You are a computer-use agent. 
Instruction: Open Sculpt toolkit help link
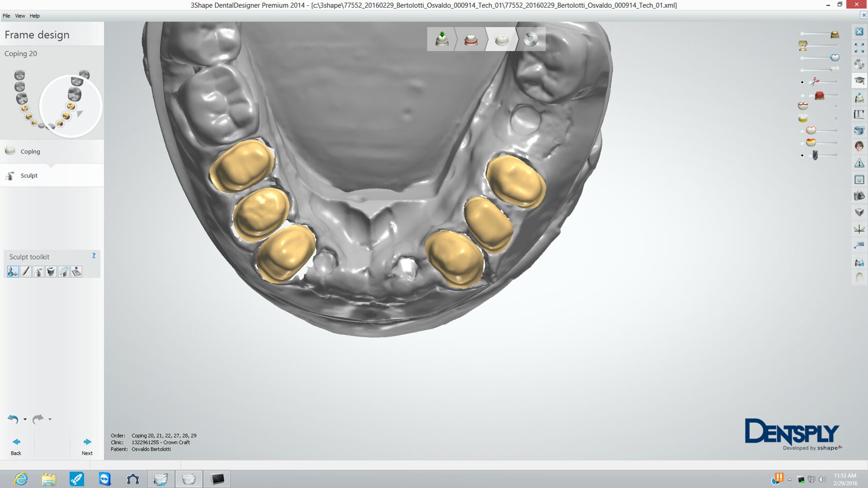94,256
